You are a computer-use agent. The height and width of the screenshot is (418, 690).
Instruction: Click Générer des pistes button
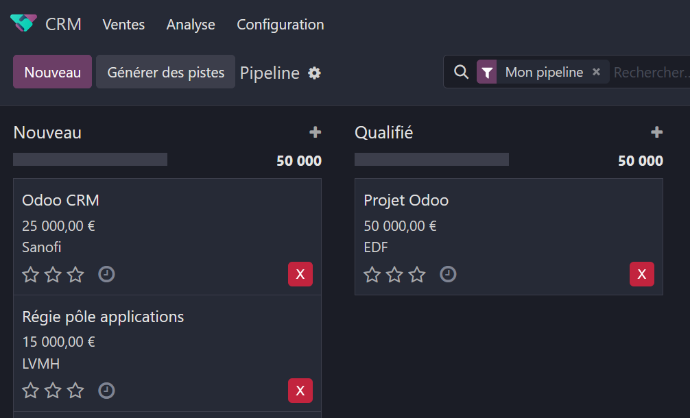(x=165, y=72)
